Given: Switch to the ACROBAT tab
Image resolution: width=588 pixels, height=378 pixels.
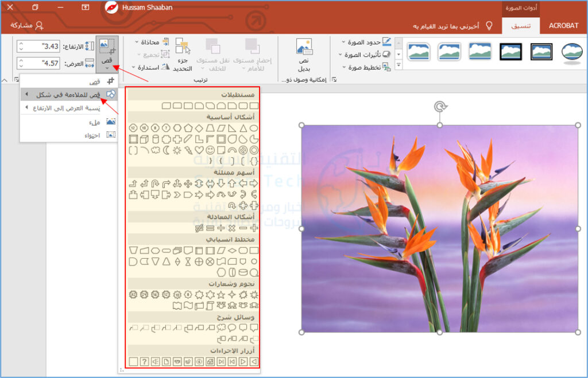Looking at the screenshot, I should click(563, 26).
